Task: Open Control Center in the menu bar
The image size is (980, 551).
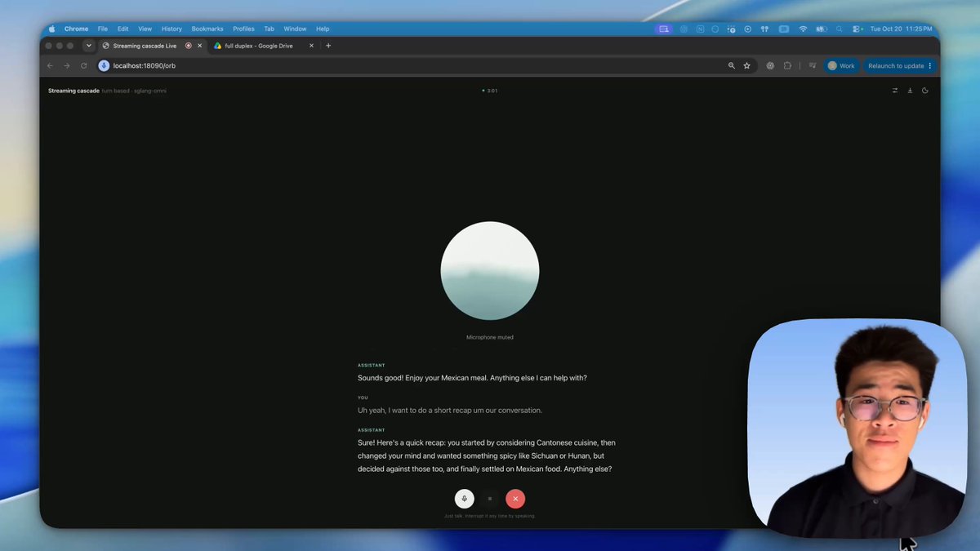Action: [857, 29]
